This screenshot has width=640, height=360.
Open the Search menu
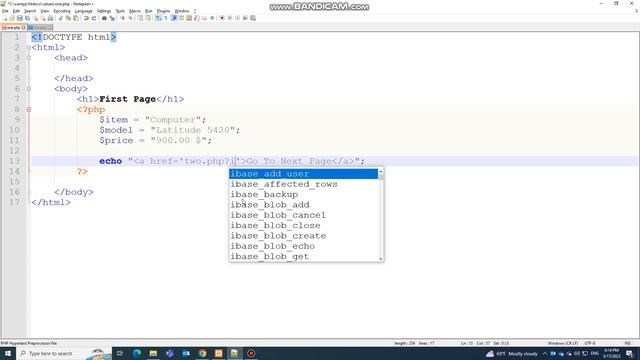(x=30, y=11)
